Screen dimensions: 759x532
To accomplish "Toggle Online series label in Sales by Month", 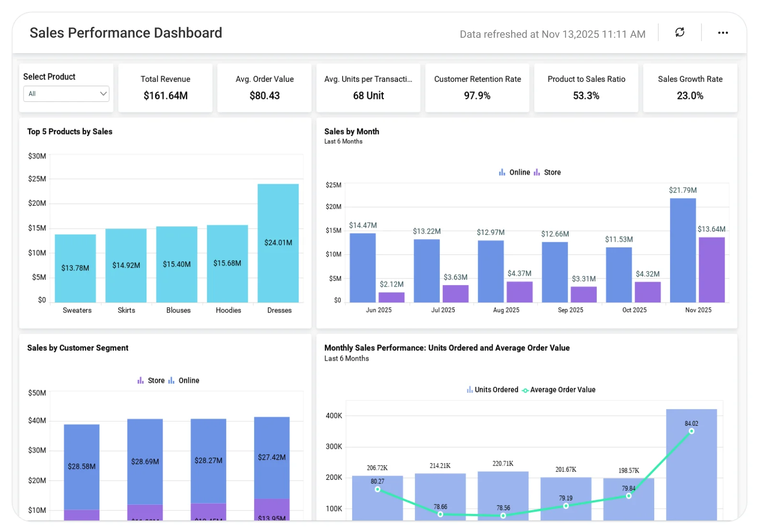I will pyautogui.click(x=520, y=172).
